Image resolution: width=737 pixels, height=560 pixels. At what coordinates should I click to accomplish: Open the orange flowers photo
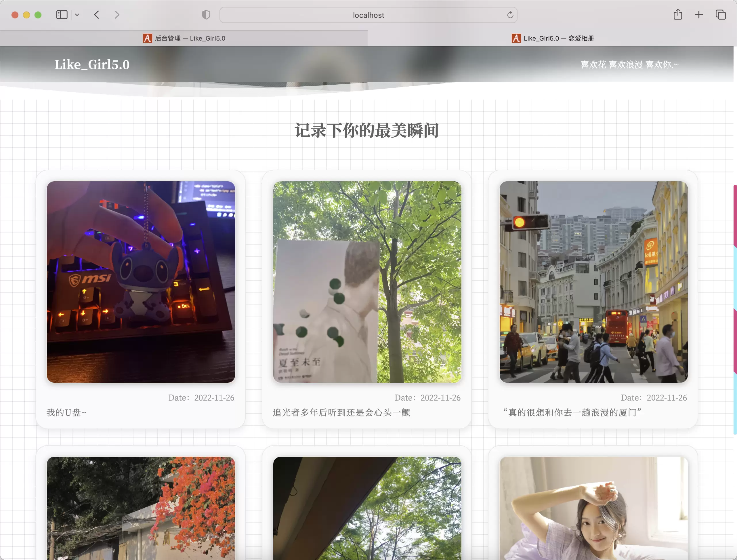[141, 508]
